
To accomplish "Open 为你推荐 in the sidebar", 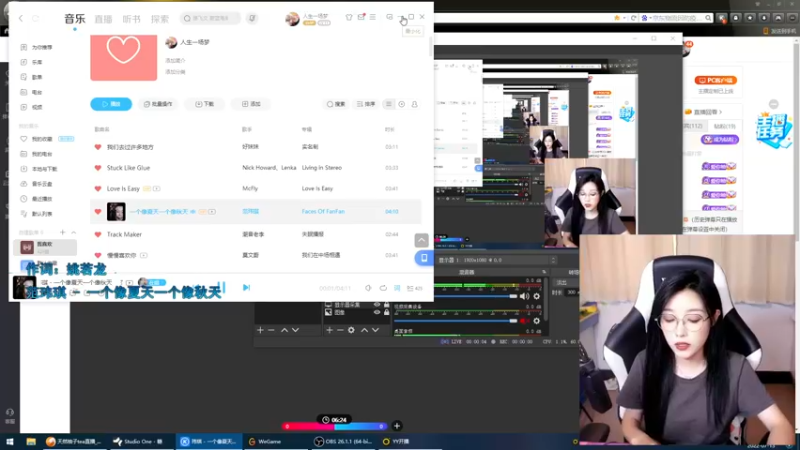I will coord(42,47).
